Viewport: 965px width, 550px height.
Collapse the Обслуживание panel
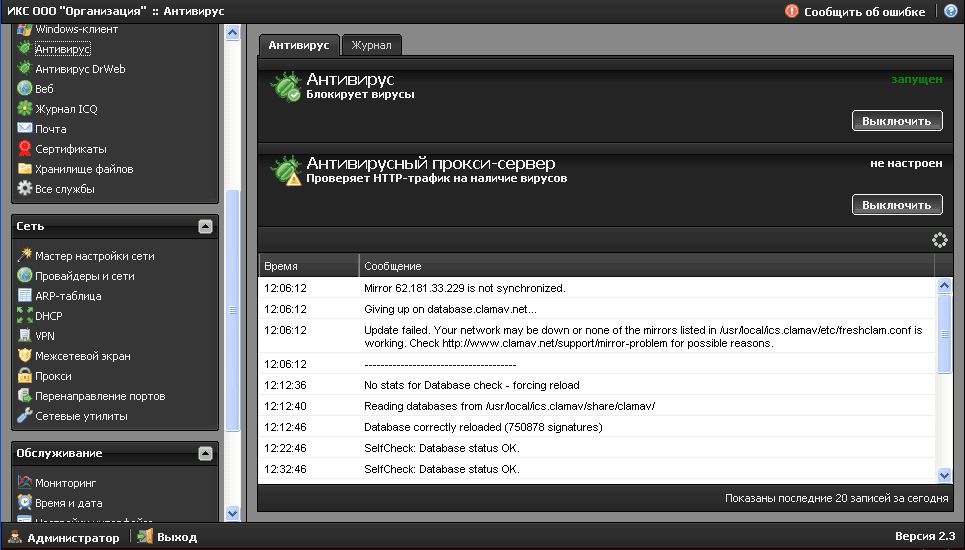click(x=206, y=453)
